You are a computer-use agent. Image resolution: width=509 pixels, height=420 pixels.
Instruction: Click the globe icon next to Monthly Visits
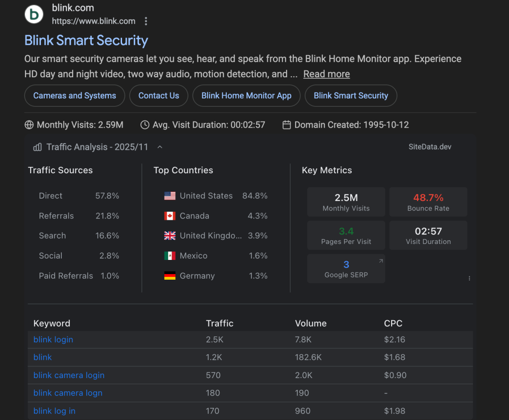coord(29,125)
